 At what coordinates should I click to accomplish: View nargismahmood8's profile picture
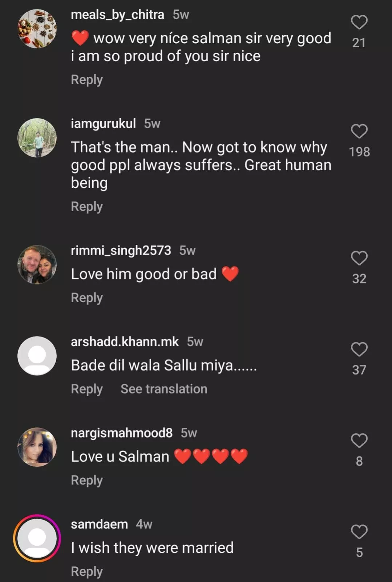coord(37,447)
